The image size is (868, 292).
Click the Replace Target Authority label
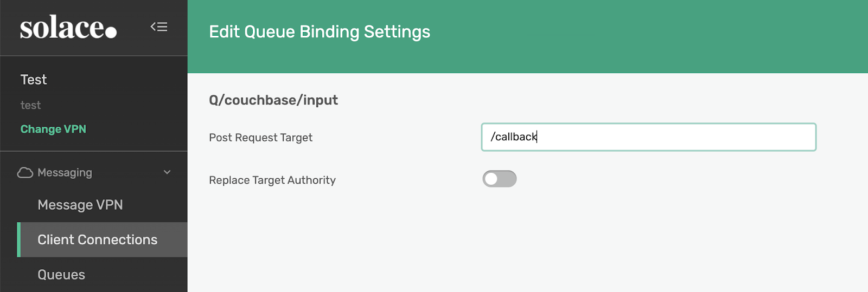[272, 180]
